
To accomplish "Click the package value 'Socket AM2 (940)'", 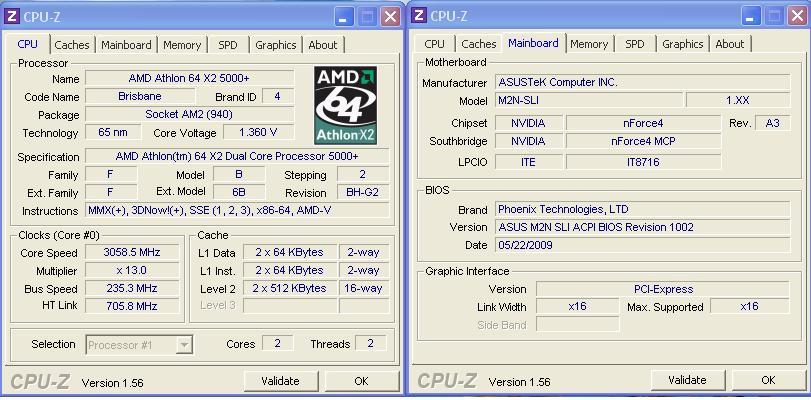I will pyautogui.click(x=189, y=114).
